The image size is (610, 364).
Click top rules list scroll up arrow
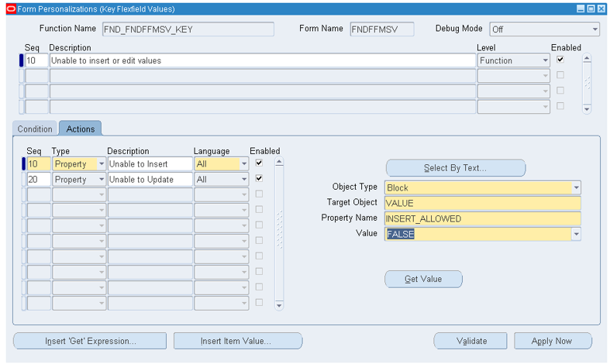click(x=587, y=58)
